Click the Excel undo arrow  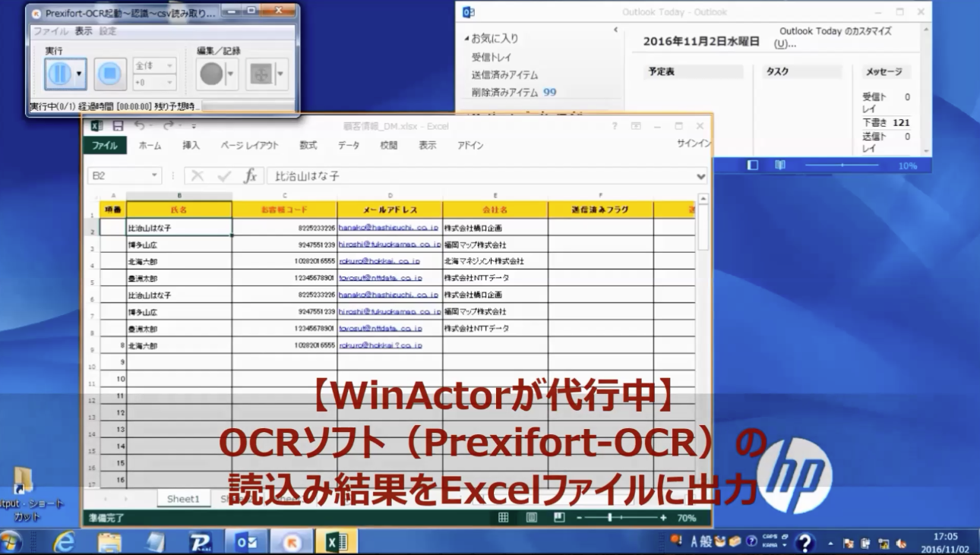(139, 126)
